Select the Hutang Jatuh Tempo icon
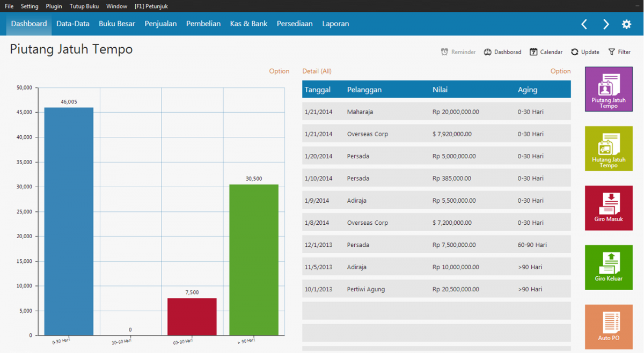 click(609, 149)
